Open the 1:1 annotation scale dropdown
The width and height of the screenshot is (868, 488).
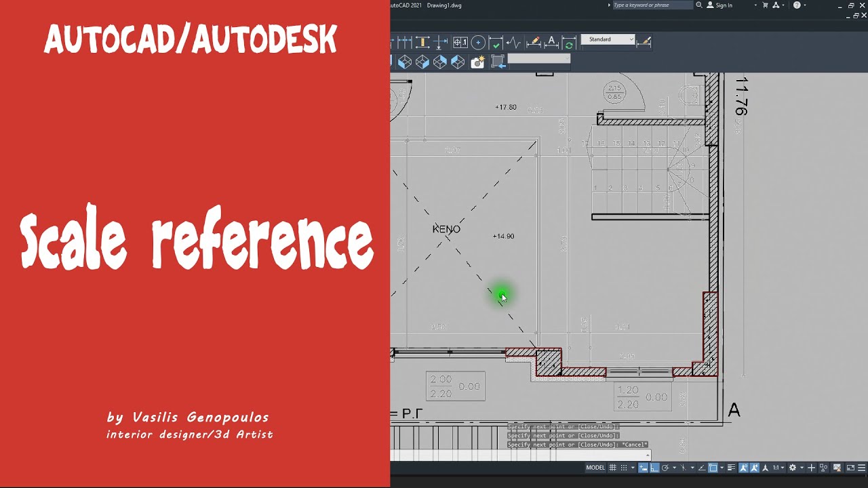click(778, 468)
